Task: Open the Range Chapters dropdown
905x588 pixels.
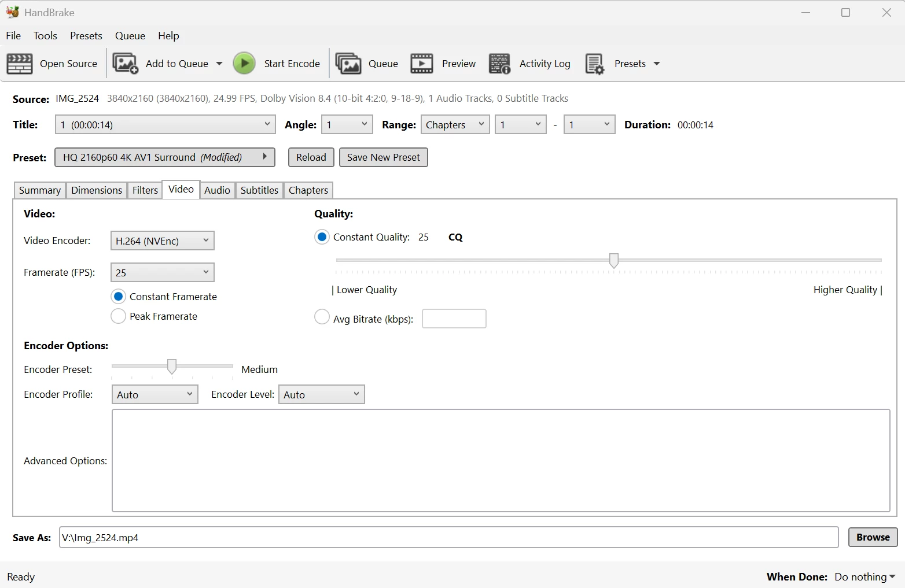Action: [x=455, y=124]
